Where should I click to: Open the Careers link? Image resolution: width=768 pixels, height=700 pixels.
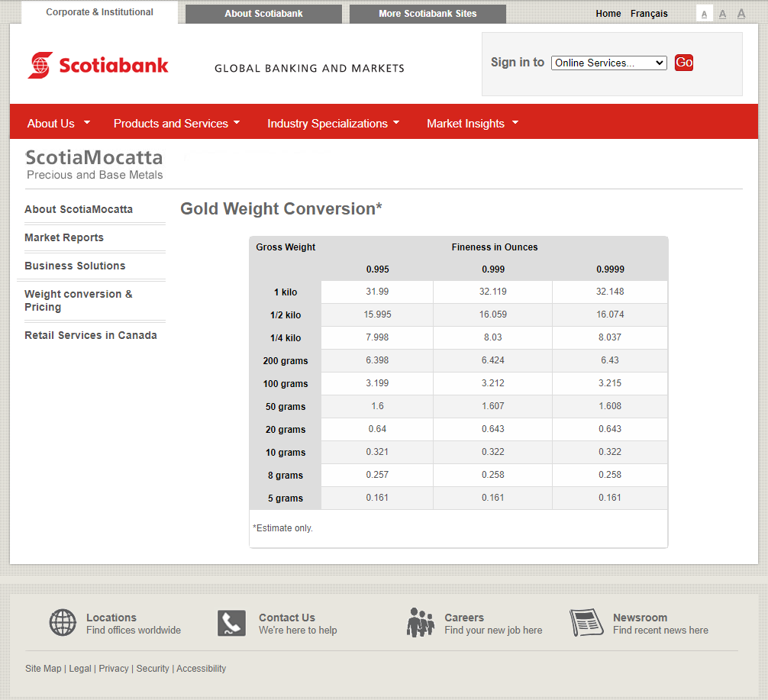point(464,618)
